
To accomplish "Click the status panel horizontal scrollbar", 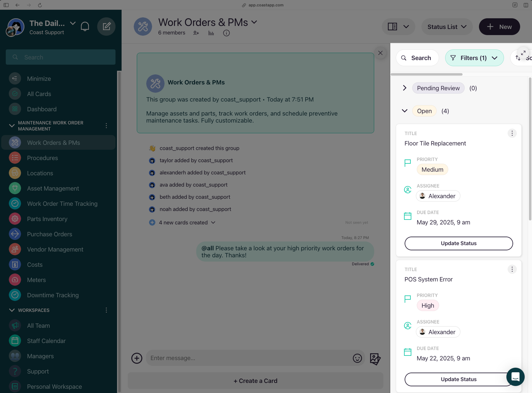I will click(427, 74).
